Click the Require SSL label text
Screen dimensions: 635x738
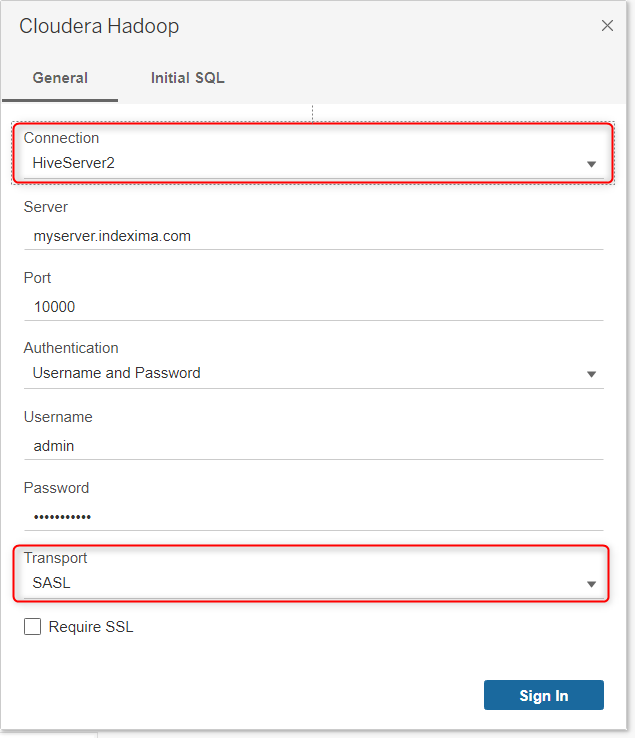pyautogui.click(x=91, y=627)
